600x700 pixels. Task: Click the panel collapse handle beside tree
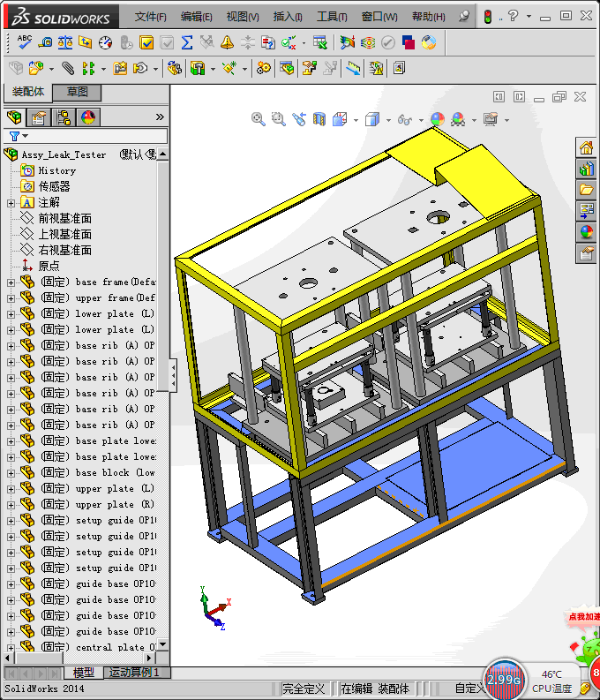tap(173, 375)
